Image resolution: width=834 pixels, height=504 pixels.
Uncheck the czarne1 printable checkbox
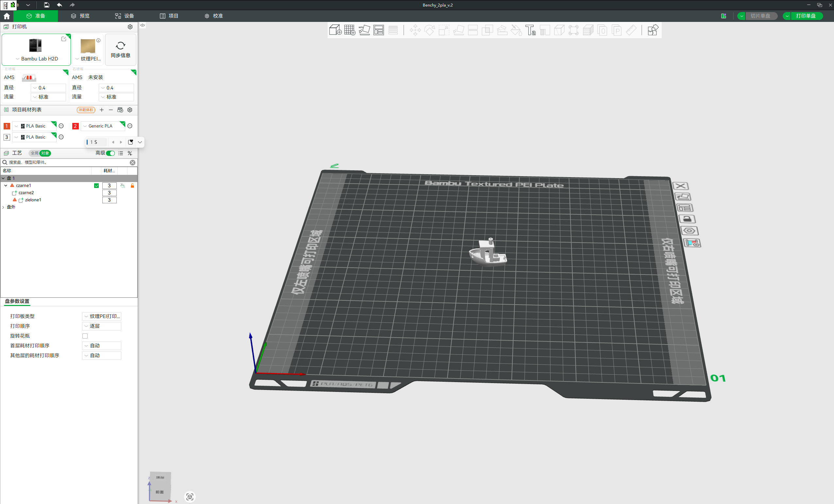coord(96,186)
